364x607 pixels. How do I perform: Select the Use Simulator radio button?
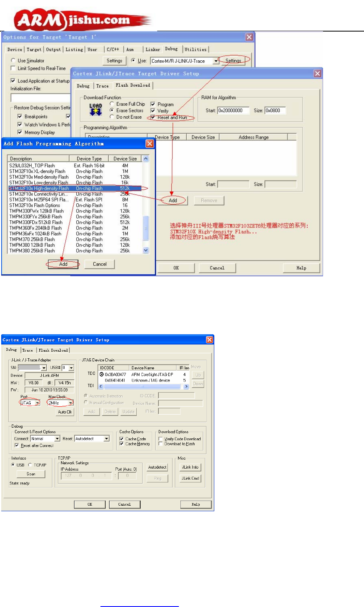click(x=13, y=61)
